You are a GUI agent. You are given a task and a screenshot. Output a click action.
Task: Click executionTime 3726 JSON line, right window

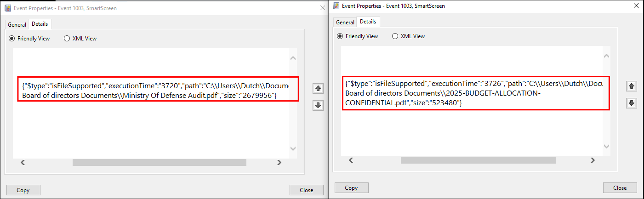474,84
